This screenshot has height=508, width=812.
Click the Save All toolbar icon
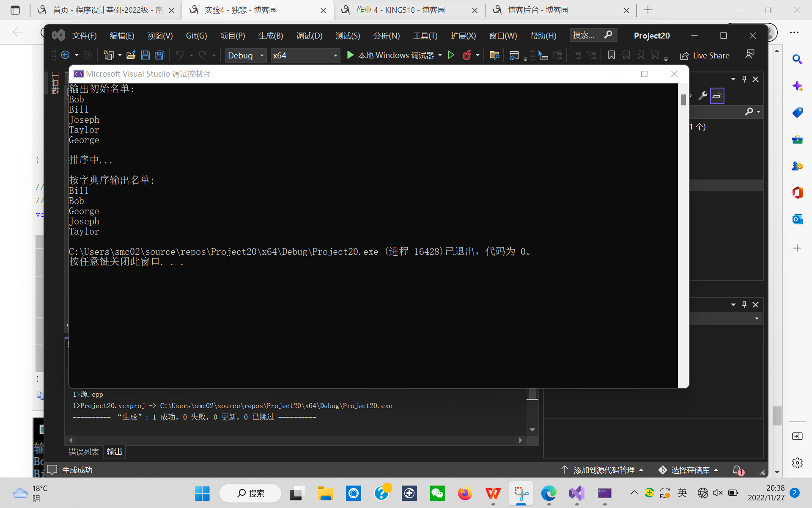159,55
